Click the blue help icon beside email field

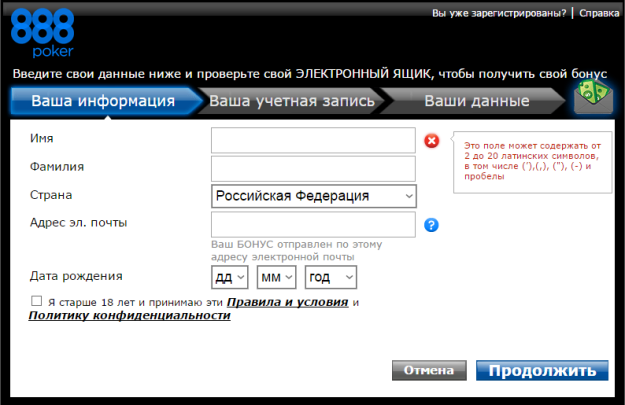pyautogui.click(x=432, y=225)
